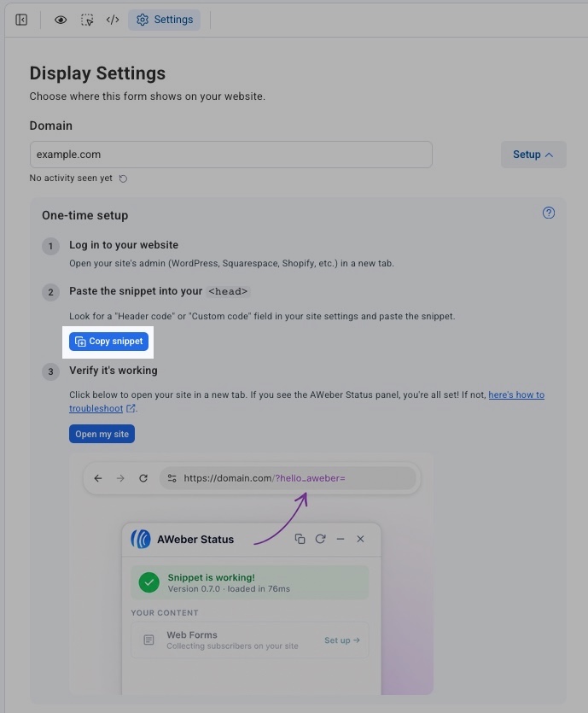Refresh the No activity seen yet status
Viewport: 588px width, 713px height.
point(123,178)
